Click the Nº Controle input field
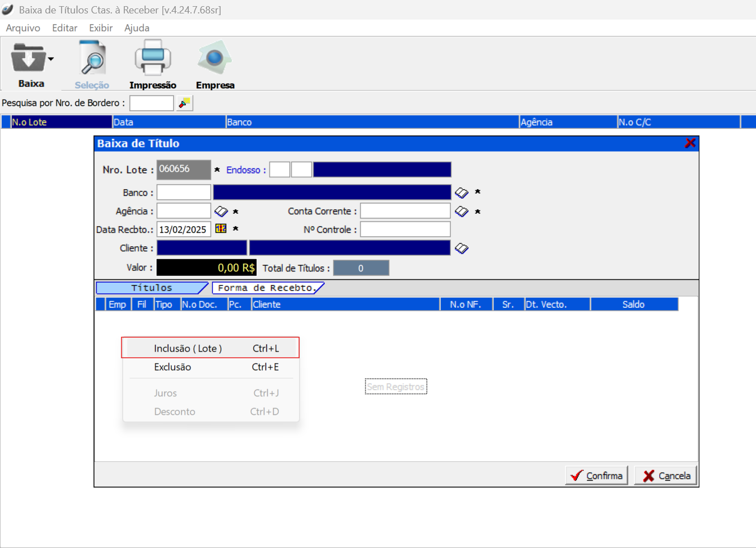Image resolution: width=756 pixels, height=548 pixels. (x=405, y=229)
